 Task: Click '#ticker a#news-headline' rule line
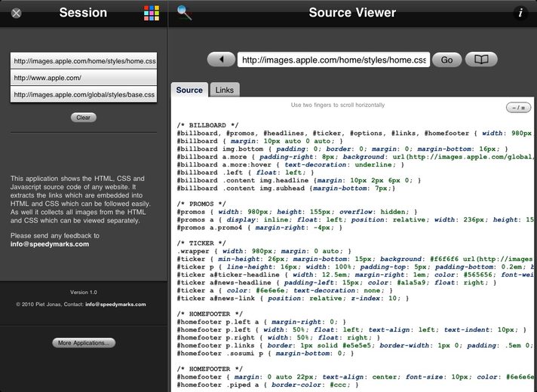coord(336,283)
